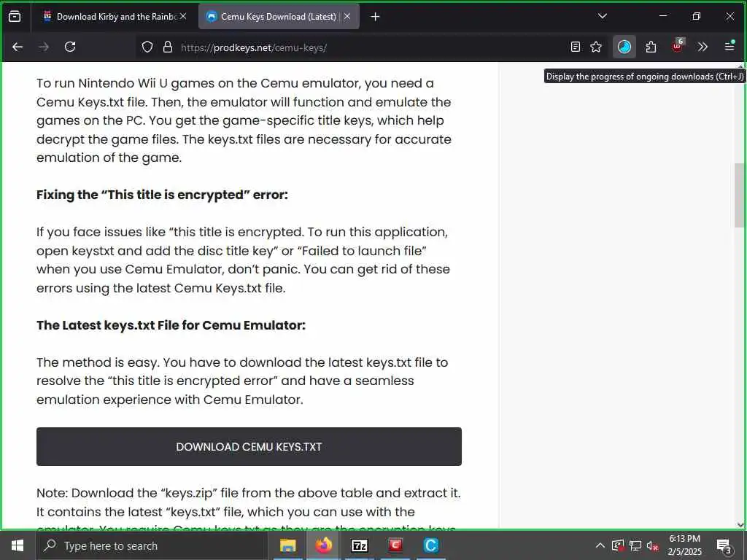Click the scrollbar down arrow

coord(740,525)
